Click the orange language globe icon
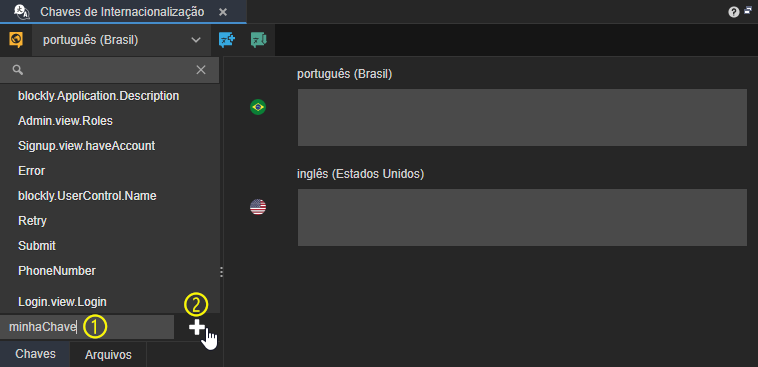Viewport: 758px width, 367px height. coord(16,40)
